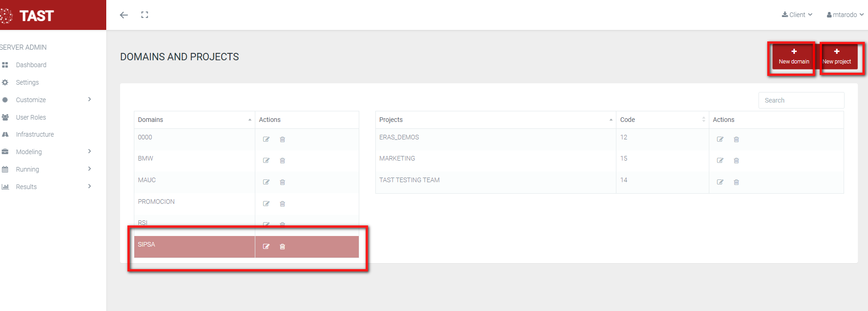Open the Client dropdown menu
This screenshot has height=311, width=868.
[797, 15]
